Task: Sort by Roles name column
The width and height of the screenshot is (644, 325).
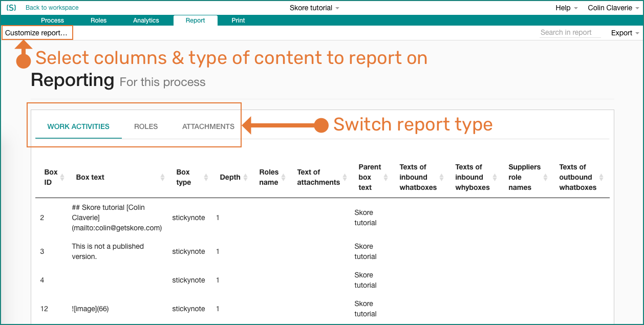Action: pos(273,177)
